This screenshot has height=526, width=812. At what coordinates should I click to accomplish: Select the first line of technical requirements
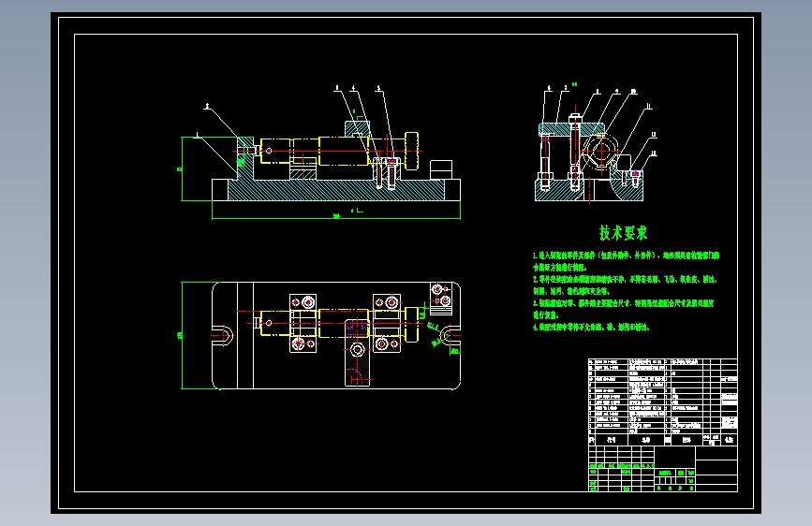(626, 256)
